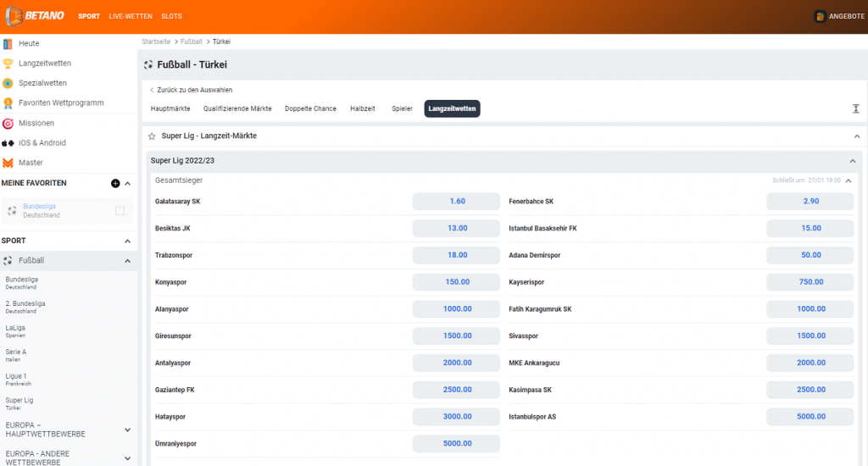Viewport: 868px width, 466px height.
Task: Switch to the Doppelte Chance tab
Action: pyautogui.click(x=310, y=108)
